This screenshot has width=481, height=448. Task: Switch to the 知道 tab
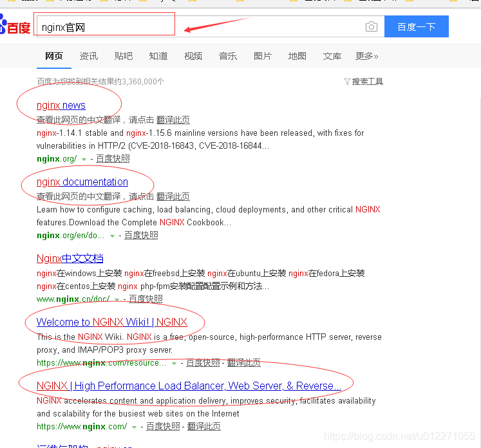pos(158,56)
